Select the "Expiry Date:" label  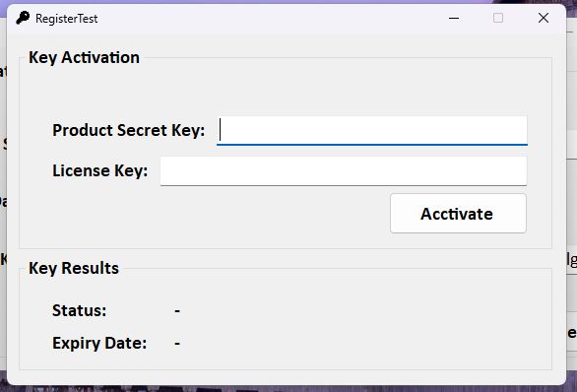[x=99, y=343]
